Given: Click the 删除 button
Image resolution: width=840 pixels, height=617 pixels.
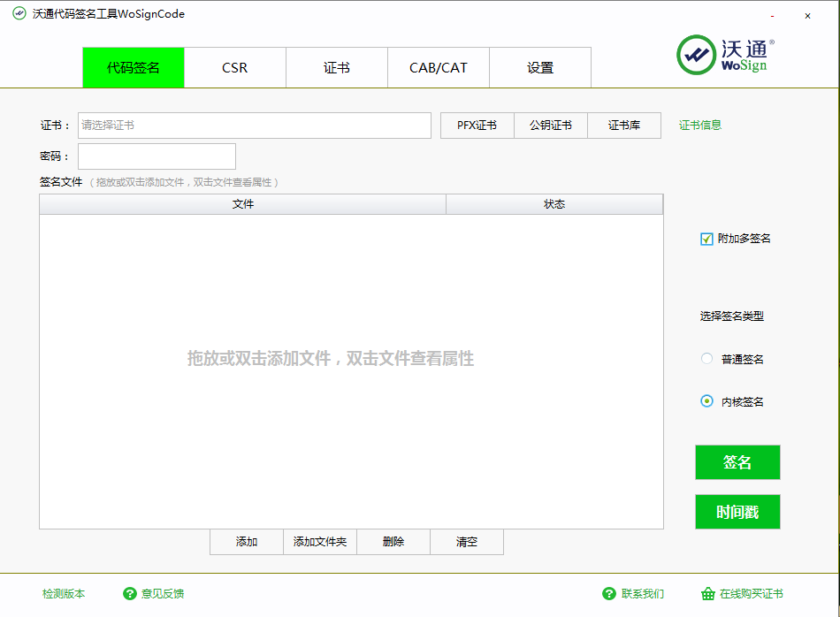Looking at the screenshot, I should (393, 542).
